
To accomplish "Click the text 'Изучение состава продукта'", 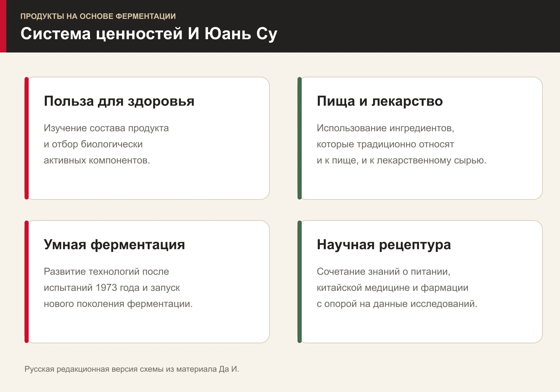I will (106, 128).
